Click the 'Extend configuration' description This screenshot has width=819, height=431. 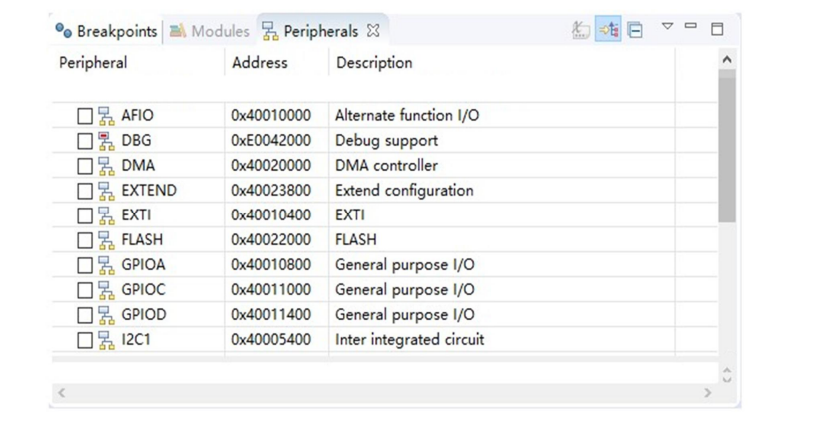point(404,191)
